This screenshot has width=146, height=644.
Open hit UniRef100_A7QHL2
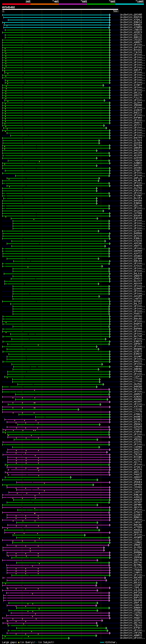(131, 20)
